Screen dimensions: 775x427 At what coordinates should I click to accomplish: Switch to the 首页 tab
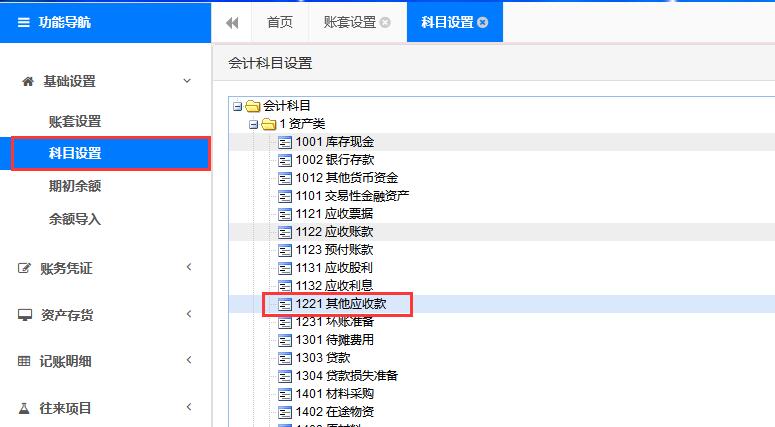(x=280, y=22)
